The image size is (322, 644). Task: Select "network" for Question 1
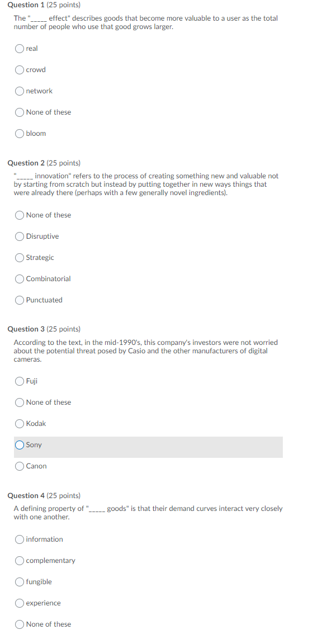pos(19,91)
